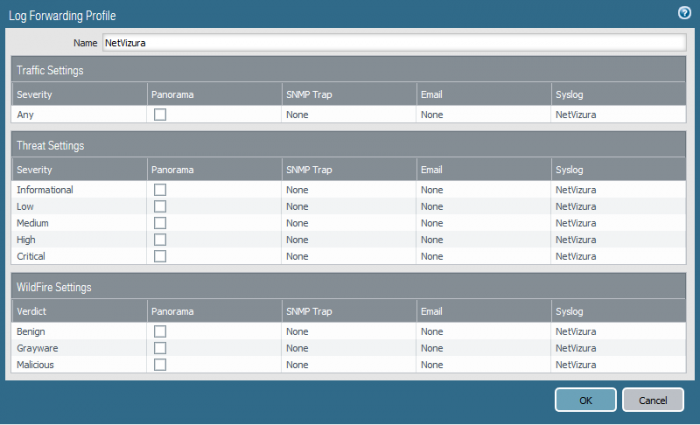Click Syslog NetVizura value for Low row
700x425 pixels.
click(575, 206)
